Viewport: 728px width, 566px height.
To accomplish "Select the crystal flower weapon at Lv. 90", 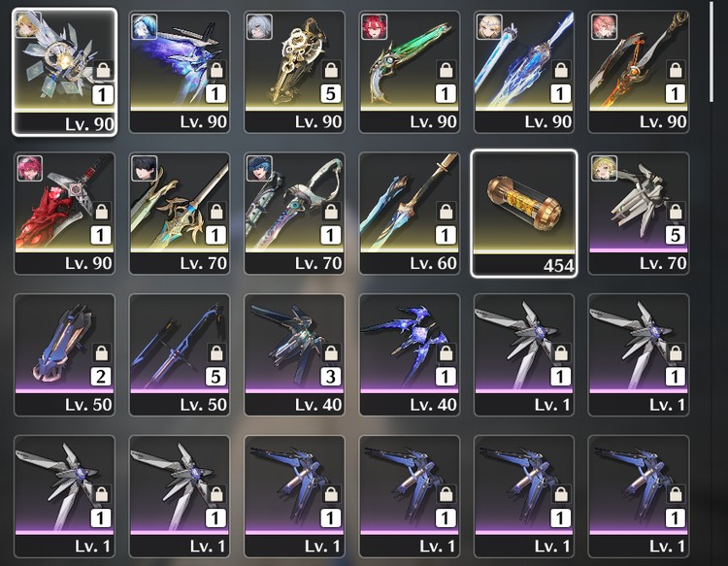I will [64, 72].
